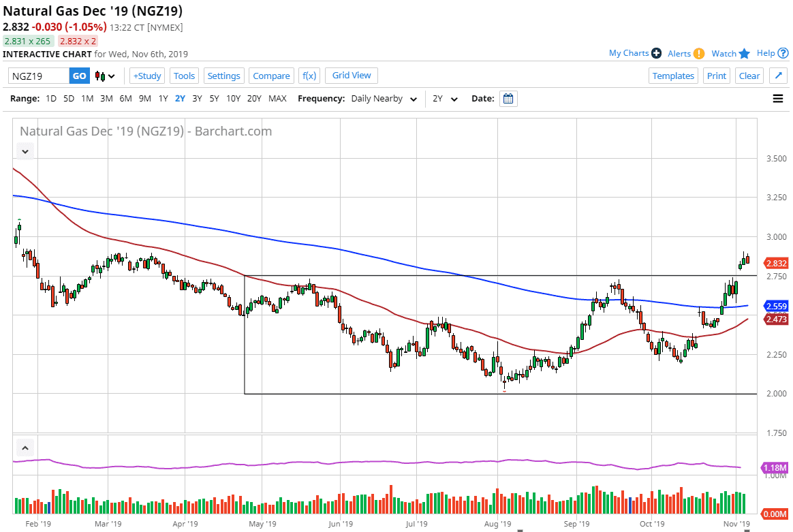Image resolution: width=793 pixels, height=532 pixels.
Task: Click the Grid View button
Action: coord(352,76)
